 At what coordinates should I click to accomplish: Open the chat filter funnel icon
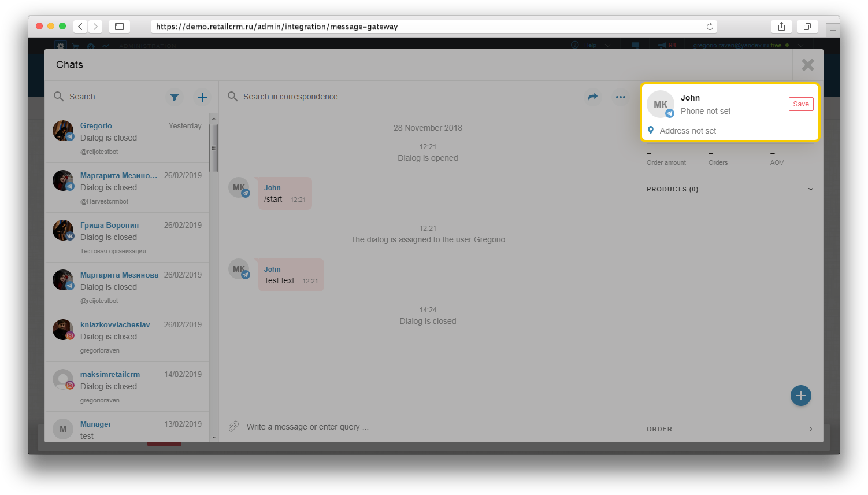pyautogui.click(x=174, y=97)
